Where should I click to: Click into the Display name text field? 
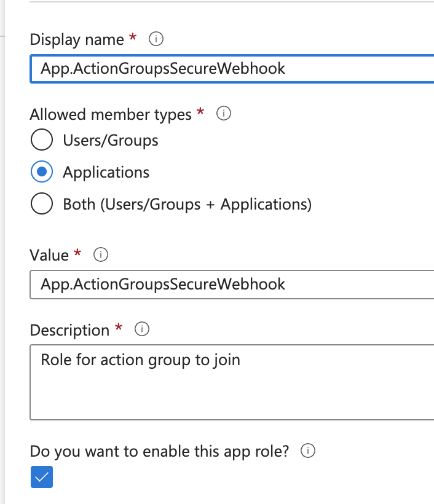coord(232,69)
